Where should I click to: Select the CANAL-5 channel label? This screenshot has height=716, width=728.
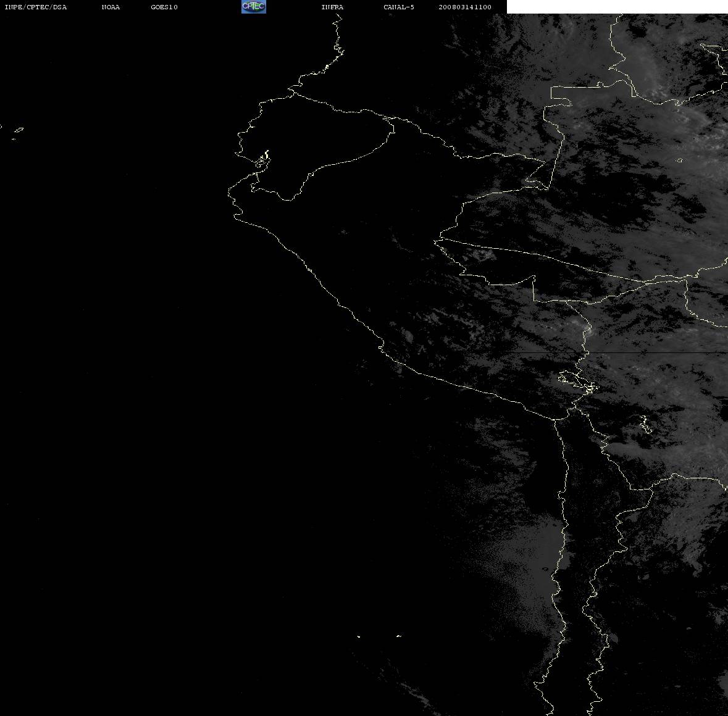tap(398, 7)
